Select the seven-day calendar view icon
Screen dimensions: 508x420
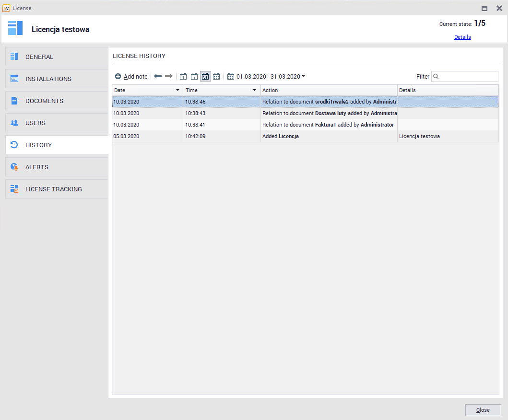pos(194,76)
